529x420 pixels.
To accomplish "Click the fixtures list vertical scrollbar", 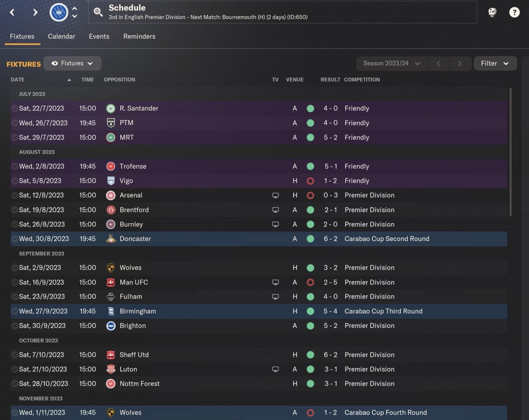I will [511, 152].
